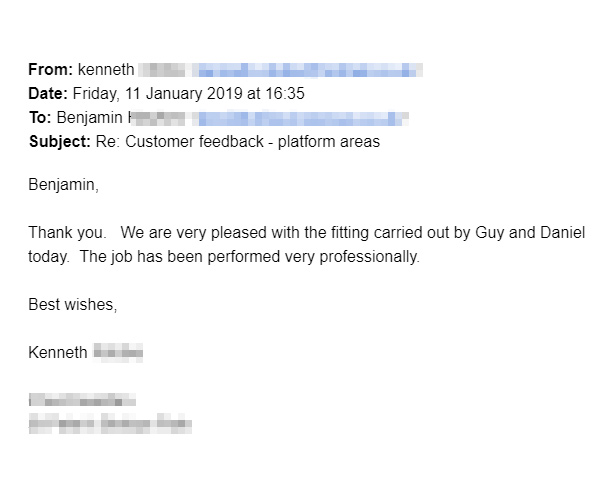Click the "From:" header label

(50, 70)
